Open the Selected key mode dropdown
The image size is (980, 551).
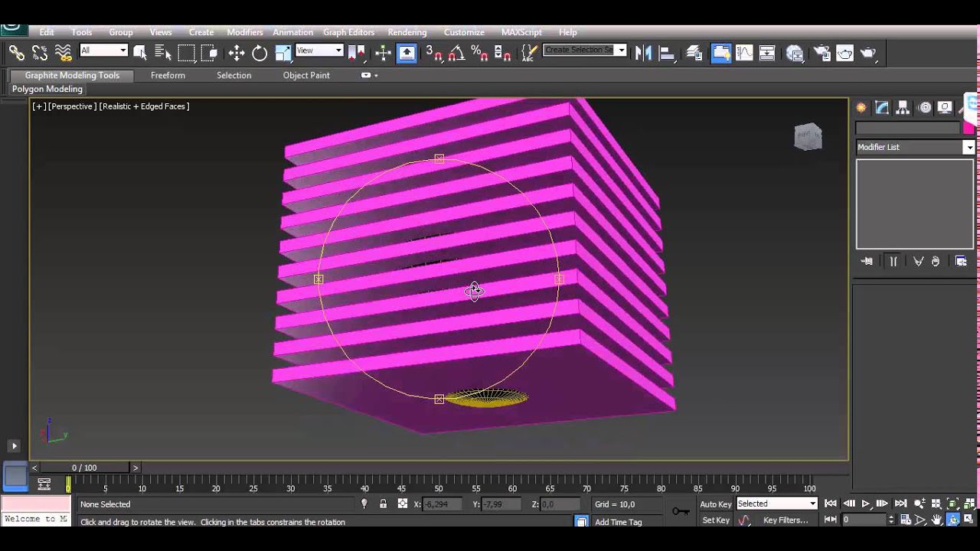pos(776,504)
